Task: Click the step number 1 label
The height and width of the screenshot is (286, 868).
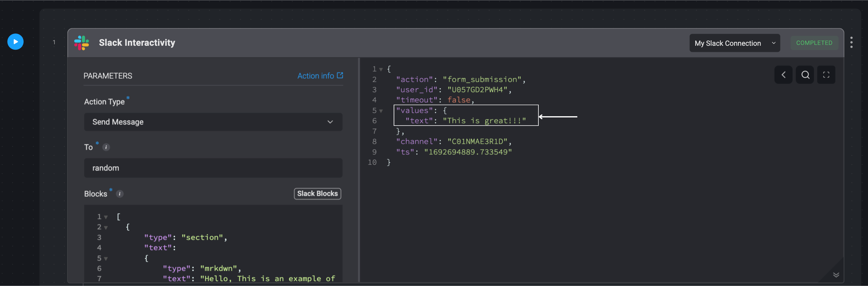Action: coord(54,42)
